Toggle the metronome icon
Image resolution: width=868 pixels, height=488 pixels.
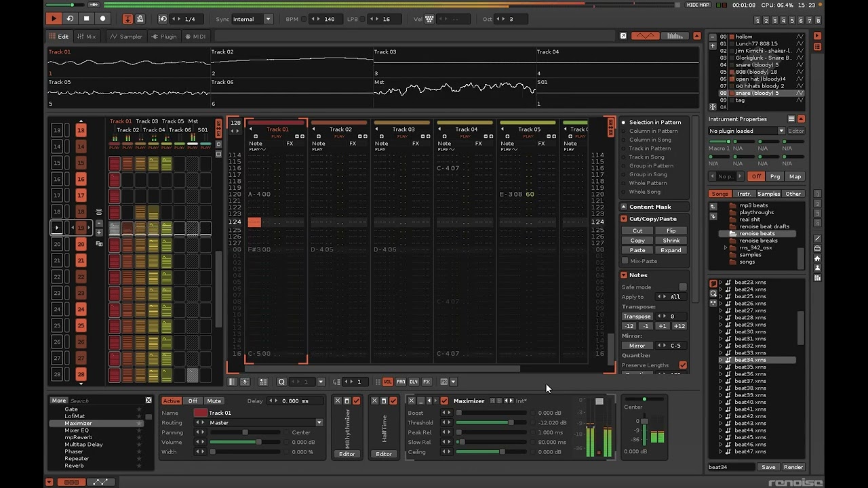tap(140, 19)
